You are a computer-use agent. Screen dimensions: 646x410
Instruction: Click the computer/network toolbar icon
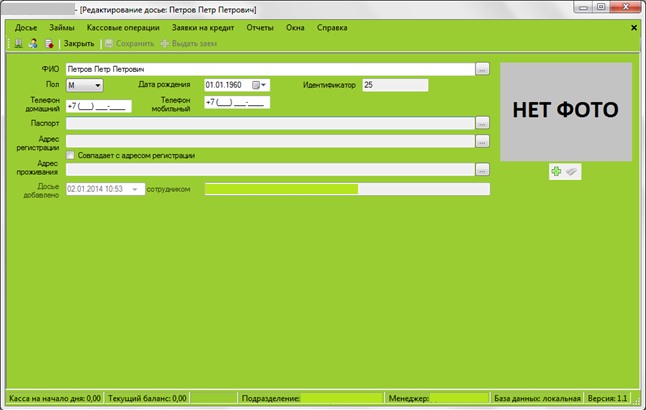pyautogui.click(x=18, y=43)
